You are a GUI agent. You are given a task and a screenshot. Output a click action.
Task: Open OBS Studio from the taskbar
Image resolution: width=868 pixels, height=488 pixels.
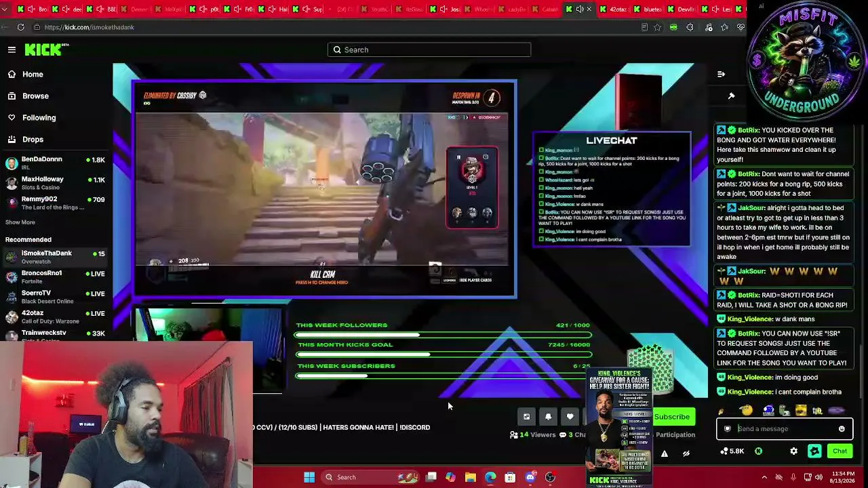click(x=550, y=477)
